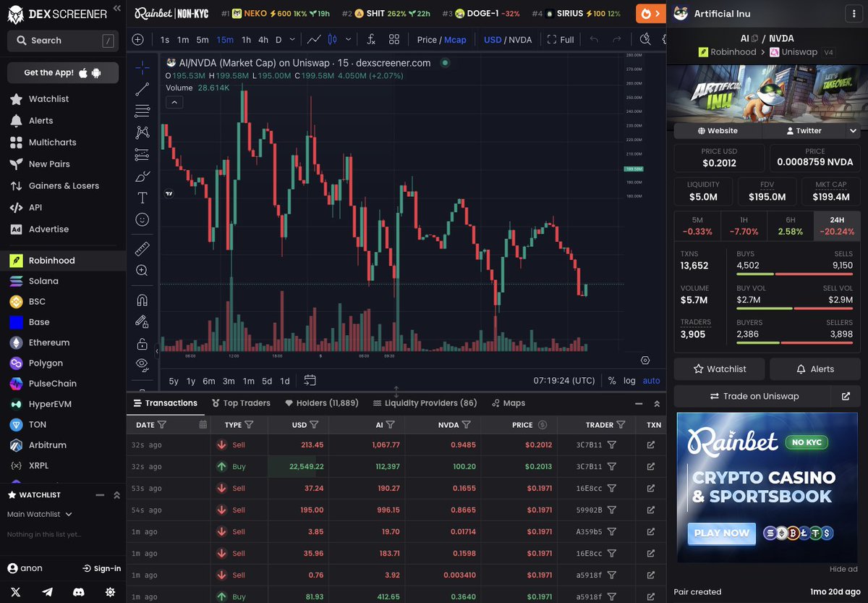
Task: Open the Fibonacci retracement tool
Action: 142,111
